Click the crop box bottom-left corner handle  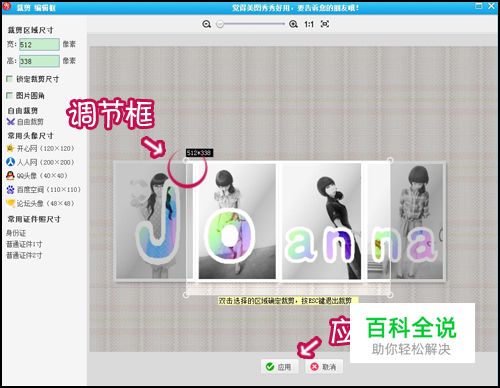186,295
